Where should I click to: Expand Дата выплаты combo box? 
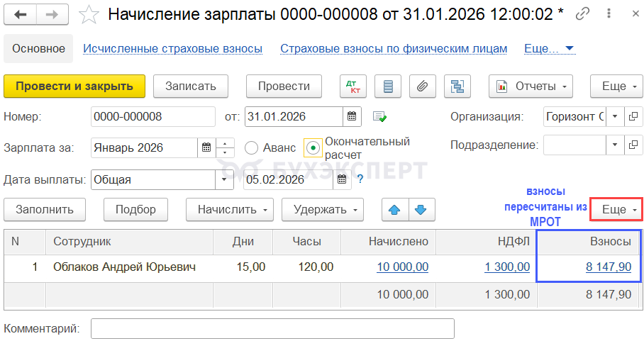click(225, 180)
